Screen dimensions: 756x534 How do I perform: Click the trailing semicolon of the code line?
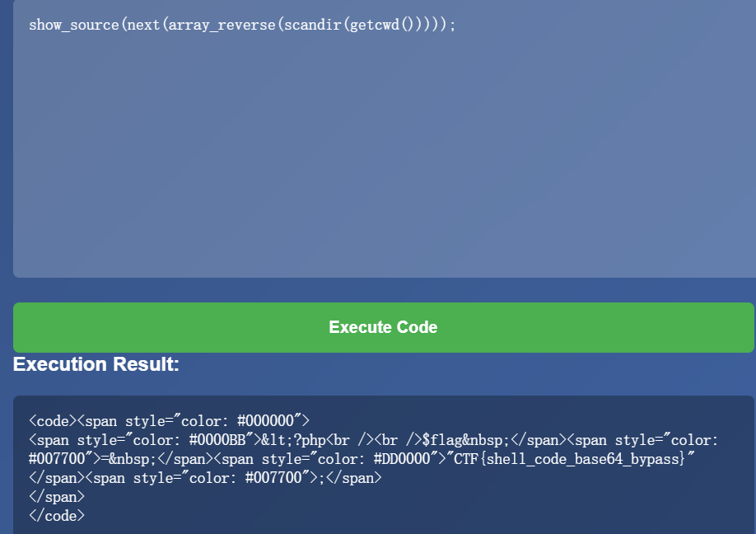coord(452,26)
